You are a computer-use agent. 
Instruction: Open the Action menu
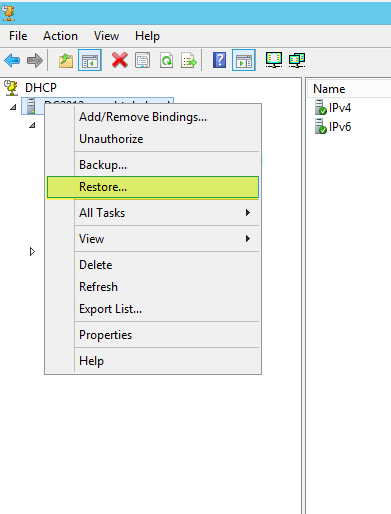tap(60, 36)
